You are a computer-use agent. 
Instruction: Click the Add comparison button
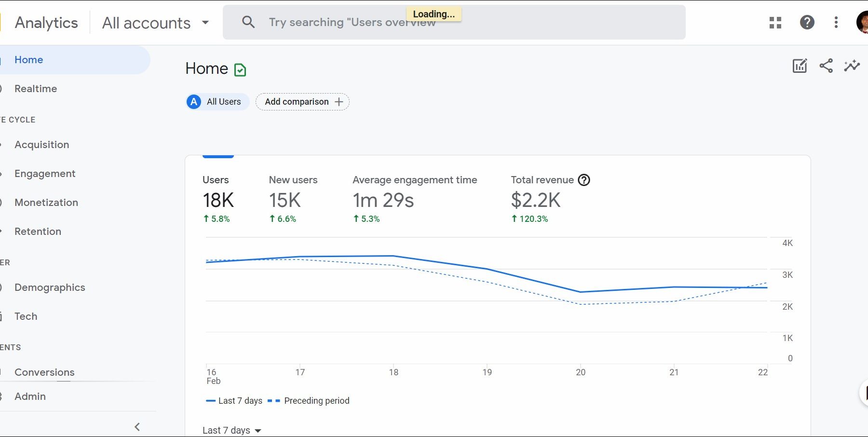tap(302, 102)
